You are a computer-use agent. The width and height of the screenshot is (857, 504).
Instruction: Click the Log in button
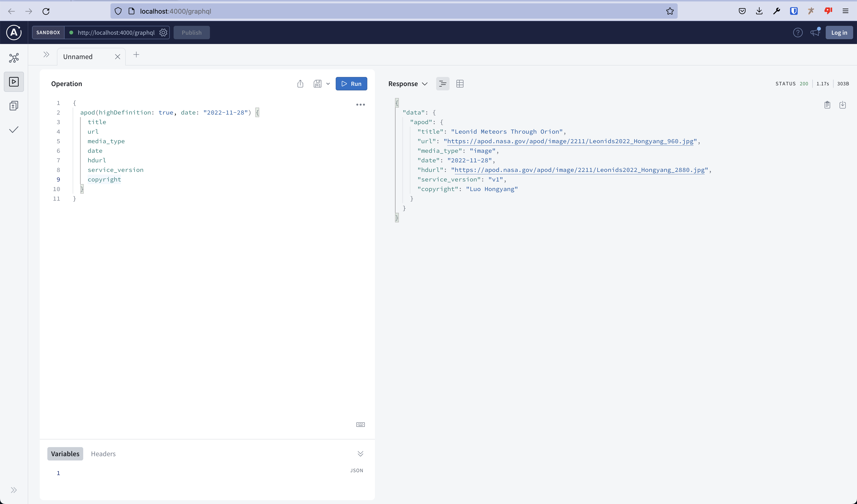[839, 33]
